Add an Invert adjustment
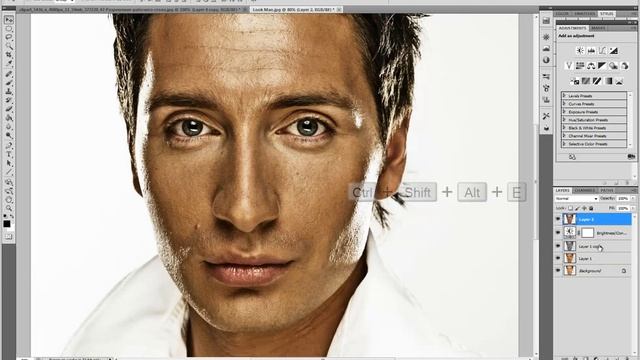 point(575,81)
